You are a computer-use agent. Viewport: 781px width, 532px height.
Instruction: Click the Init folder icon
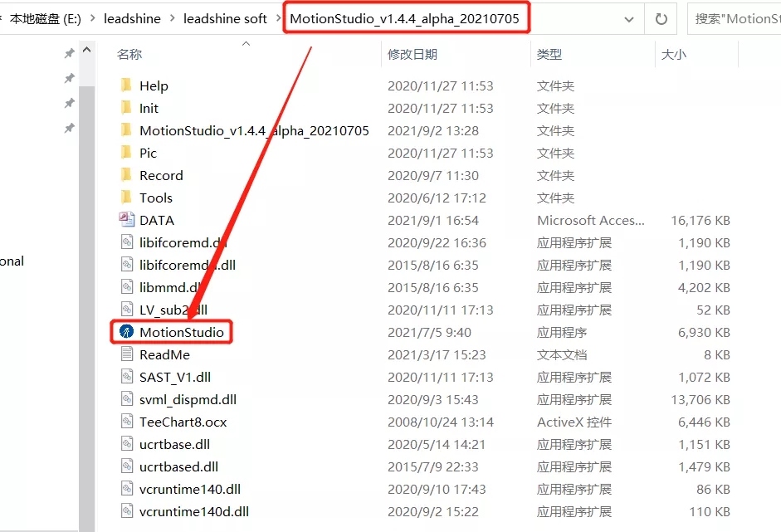(126, 108)
